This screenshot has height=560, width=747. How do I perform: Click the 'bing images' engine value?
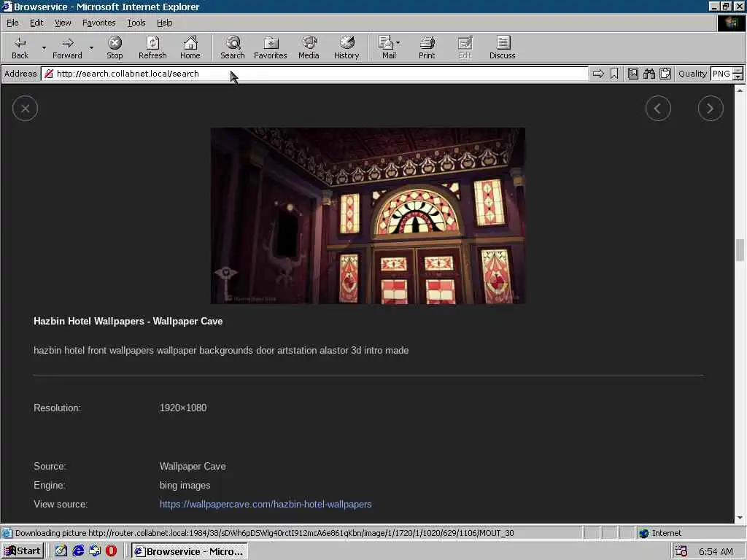[185, 485]
